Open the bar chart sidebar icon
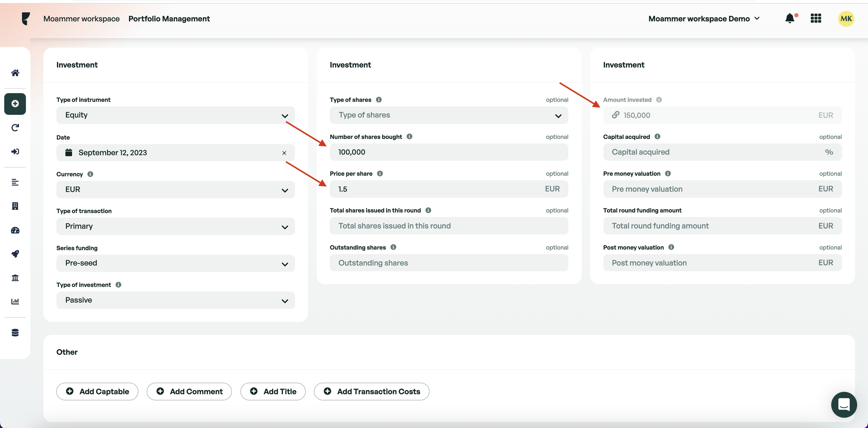This screenshot has height=428, width=868. coord(15,301)
